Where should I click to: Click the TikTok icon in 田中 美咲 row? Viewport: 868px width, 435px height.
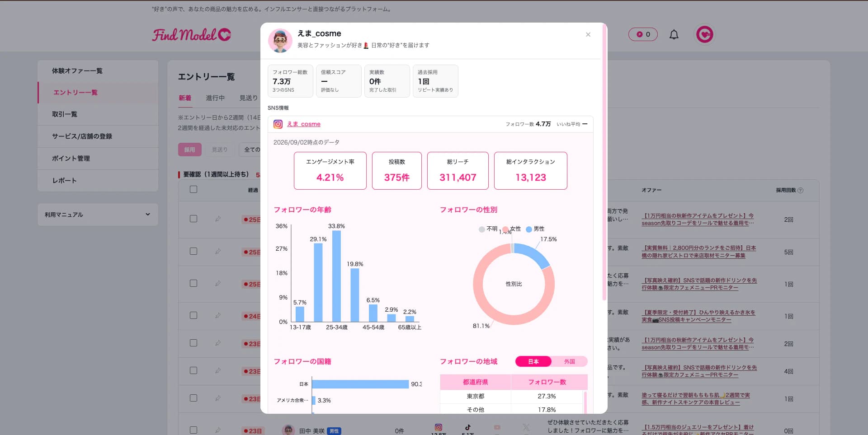click(x=468, y=427)
